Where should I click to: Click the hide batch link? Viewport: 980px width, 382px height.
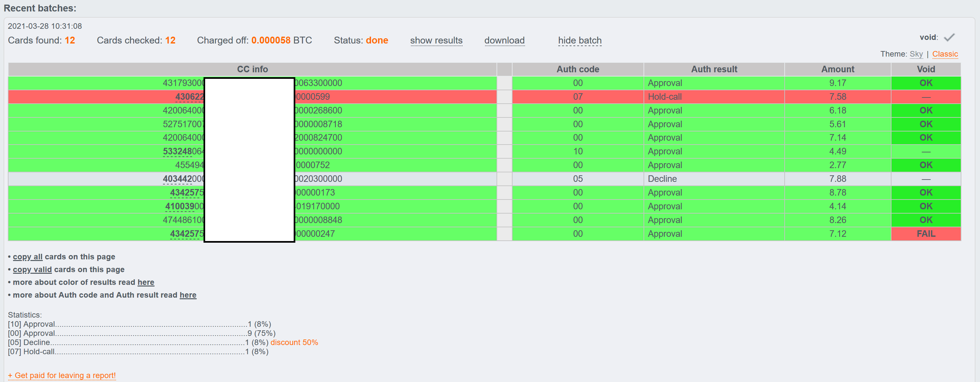(x=580, y=40)
